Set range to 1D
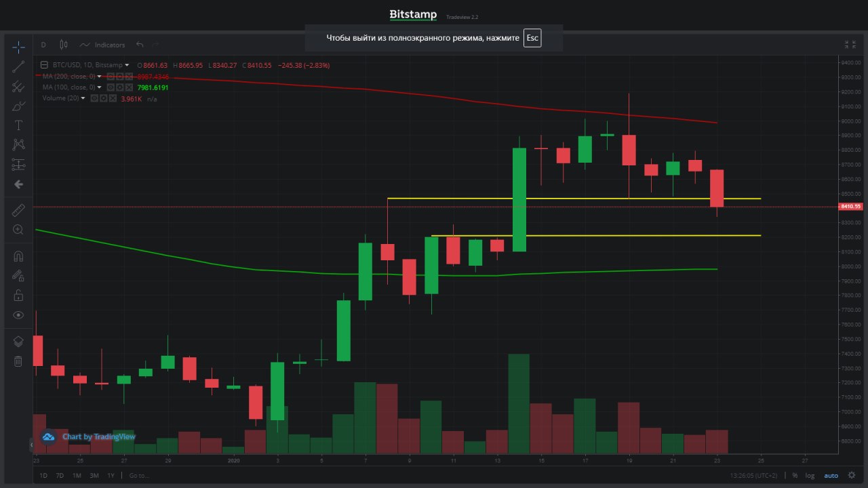 tap(43, 475)
